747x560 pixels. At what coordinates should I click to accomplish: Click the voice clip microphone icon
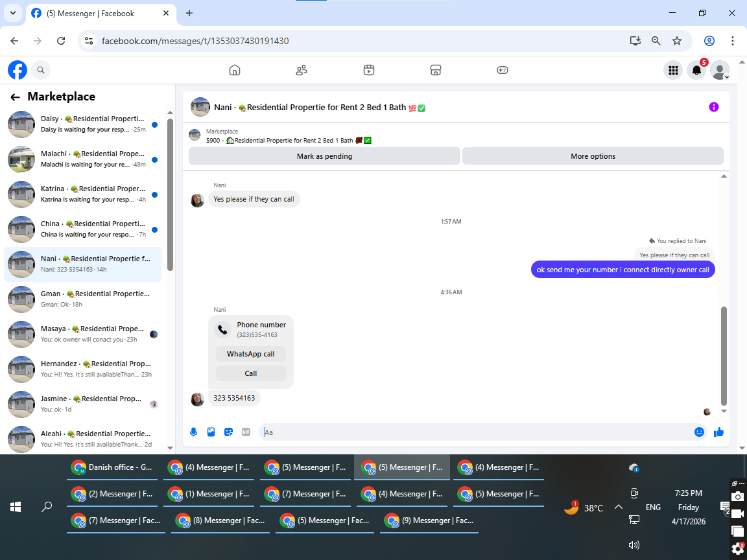[193, 432]
